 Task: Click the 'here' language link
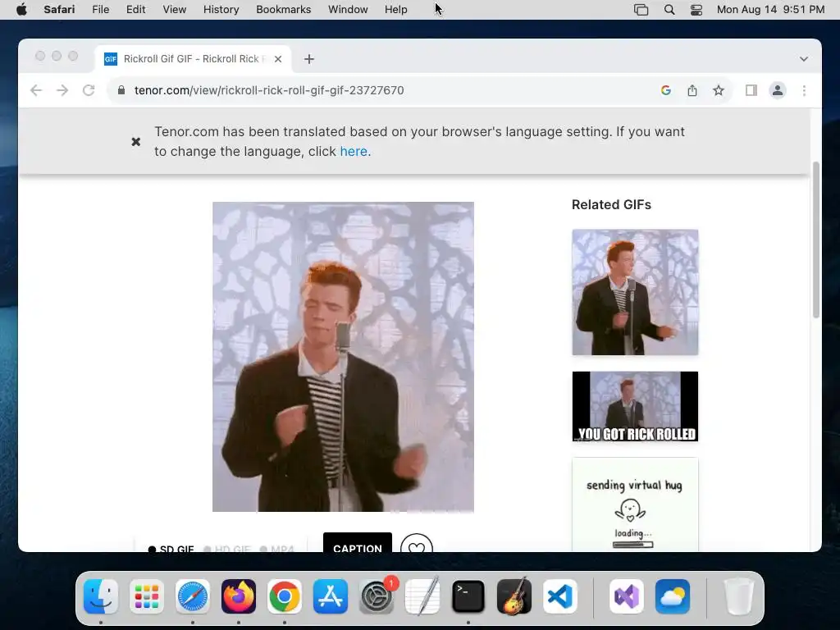pos(354,152)
